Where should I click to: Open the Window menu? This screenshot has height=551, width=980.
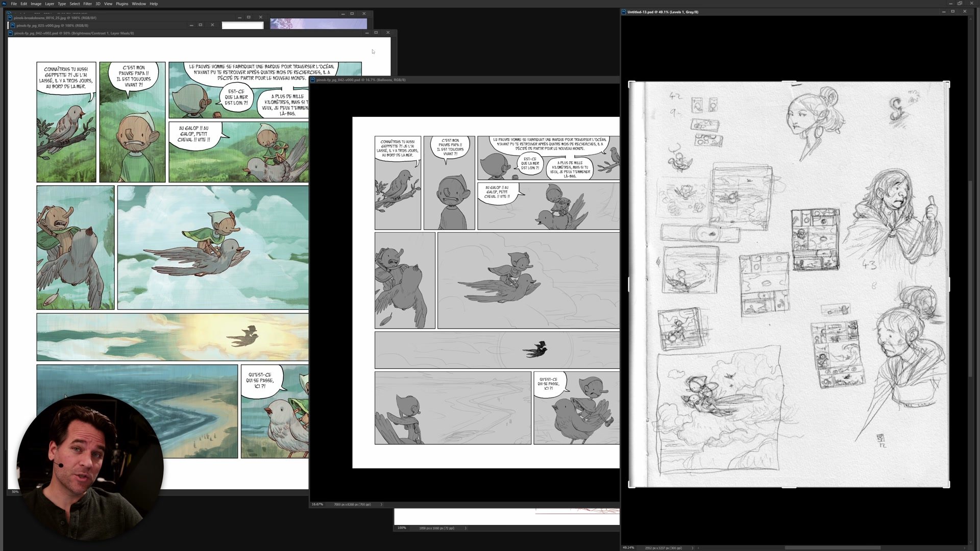click(x=139, y=4)
